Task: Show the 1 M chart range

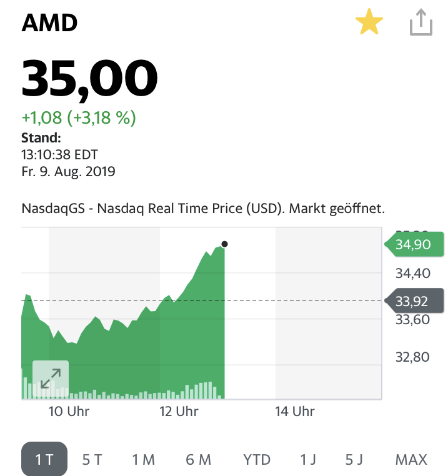Action: pyautogui.click(x=143, y=460)
